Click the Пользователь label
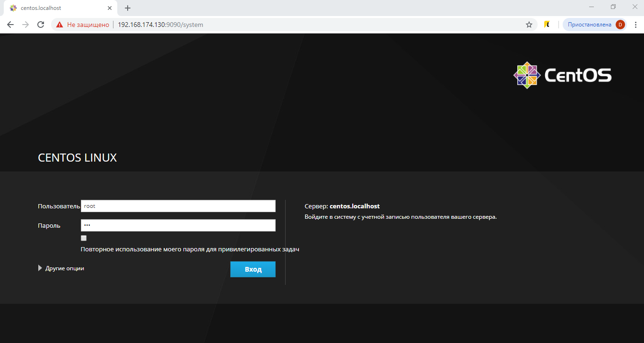Viewport: 644px width, 343px height. (59, 206)
